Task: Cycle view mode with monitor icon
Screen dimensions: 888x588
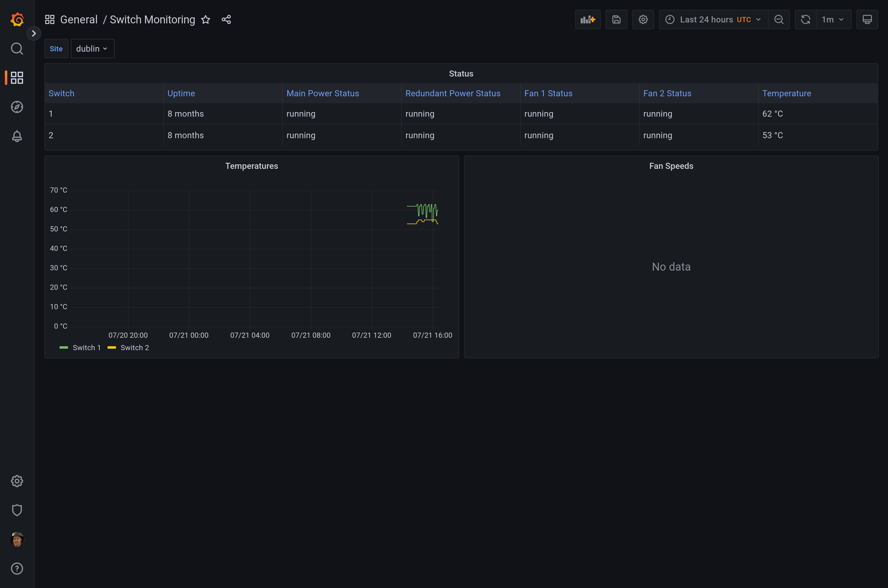Action: (x=867, y=19)
